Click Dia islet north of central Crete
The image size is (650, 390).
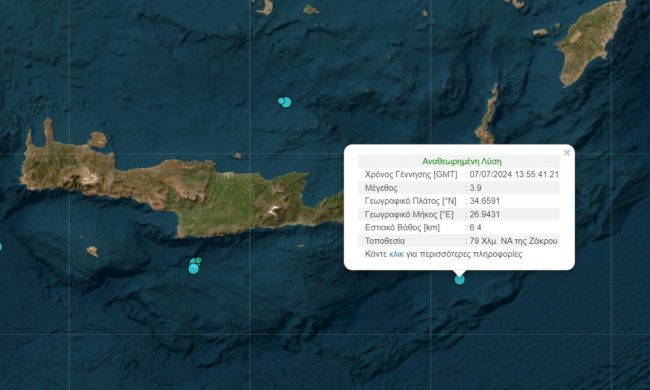[238, 156]
